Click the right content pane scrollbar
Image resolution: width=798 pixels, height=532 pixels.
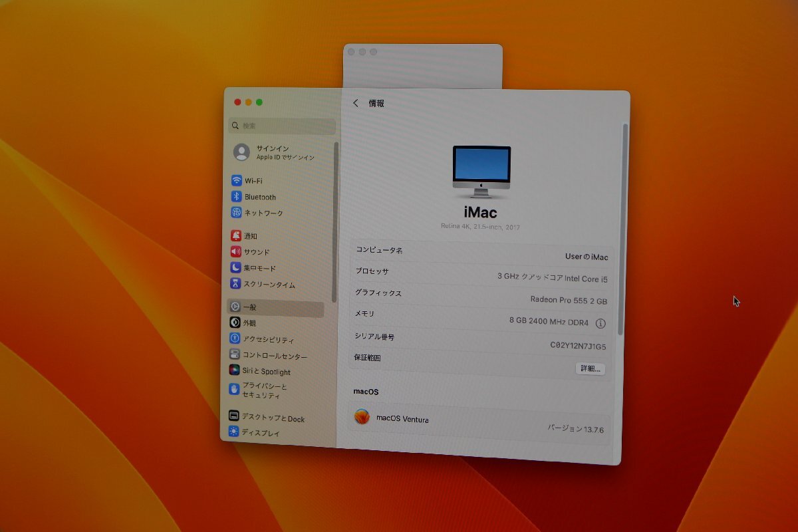[x=623, y=228]
